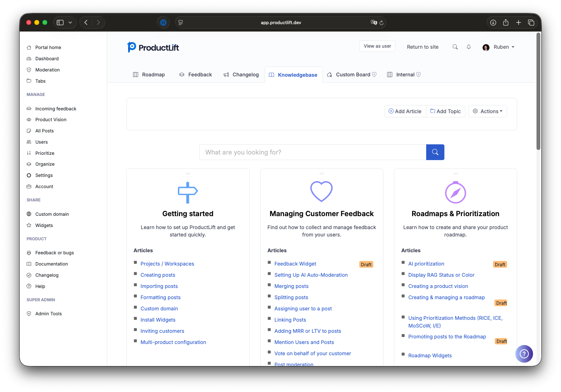Click the Add Article button
561x392 pixels.
pyautogui.click(x=405, y=111)
